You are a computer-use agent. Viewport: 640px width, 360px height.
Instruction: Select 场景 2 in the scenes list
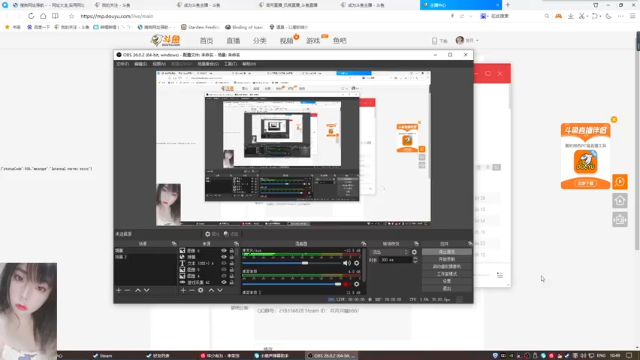121,257
